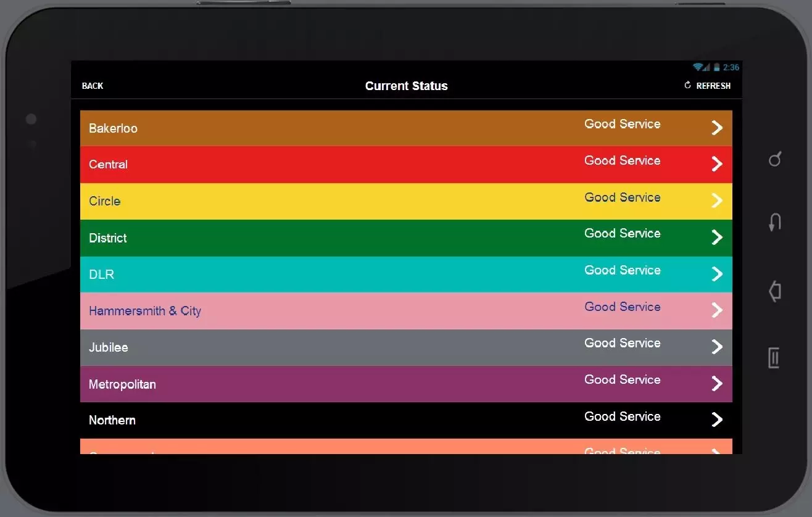Tap the tablet menu hardware icon
This screenshot has height=517, width=812.
click(774, 358)
